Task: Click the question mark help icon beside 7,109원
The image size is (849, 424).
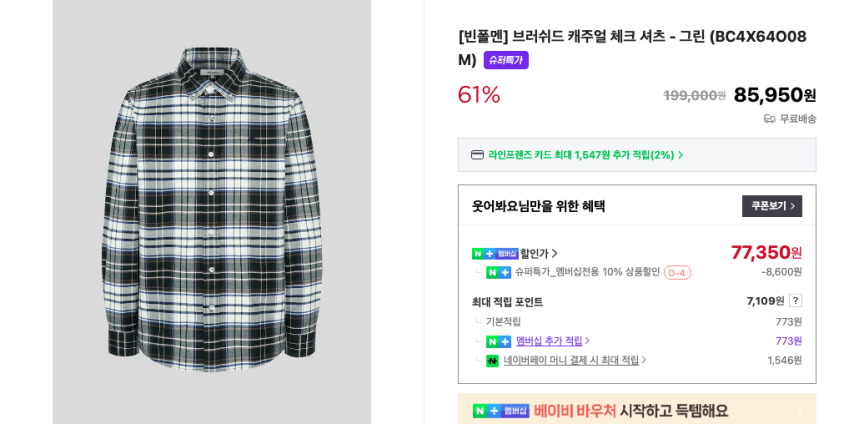Action: 795,301
